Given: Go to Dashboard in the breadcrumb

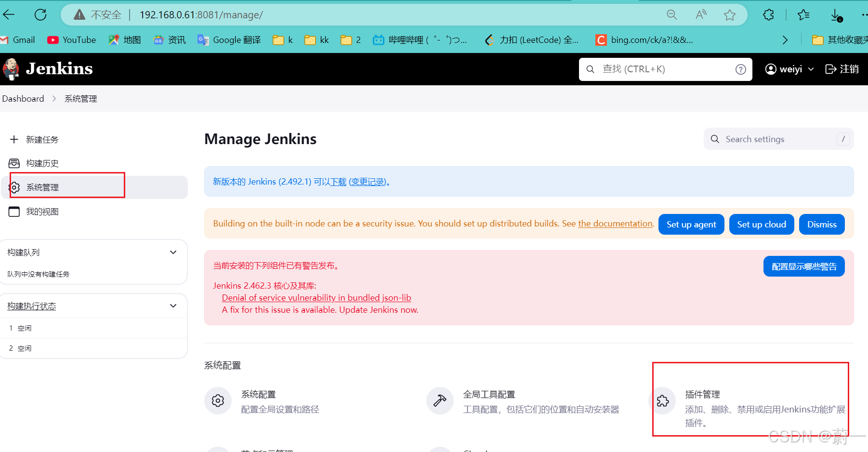Looking at the screenshot, I should (x=23, y=99).
